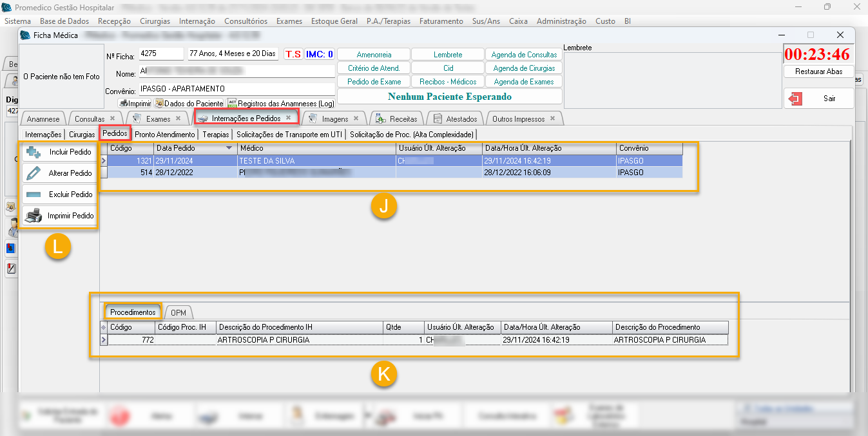Switch to the OPM tab
The width and height of the screenshot is (868, 436).
point(178,312)
